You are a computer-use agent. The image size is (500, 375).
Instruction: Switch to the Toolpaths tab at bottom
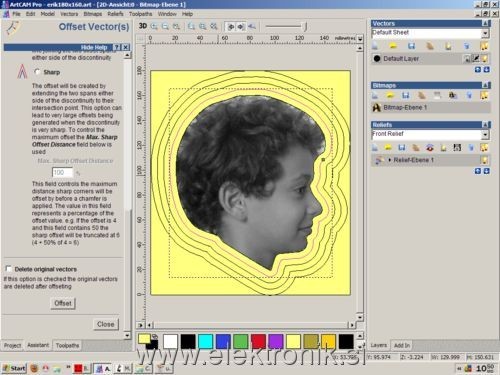[67, 345]
